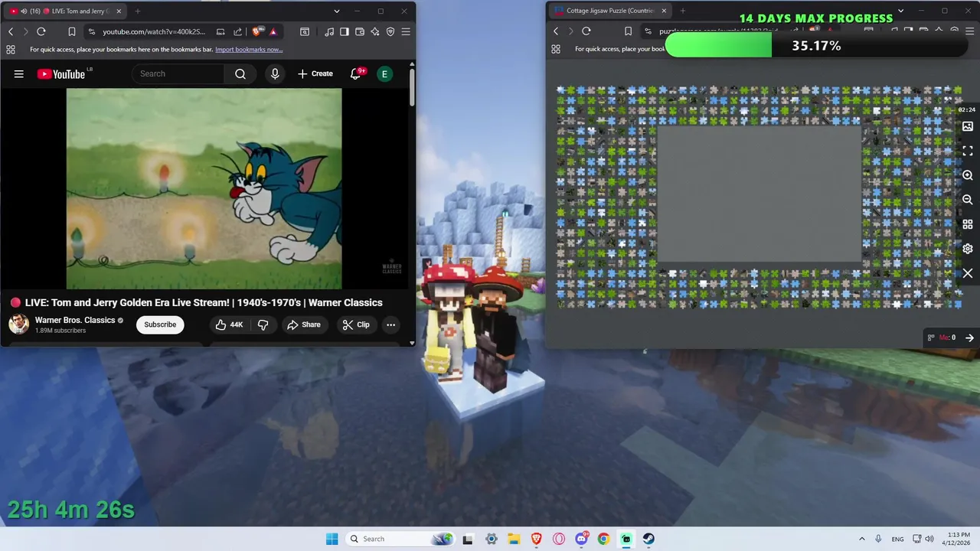980x551 pixels.
Task: Subscribe to Warner Bros. Classics
Action: tap(160, 324)
